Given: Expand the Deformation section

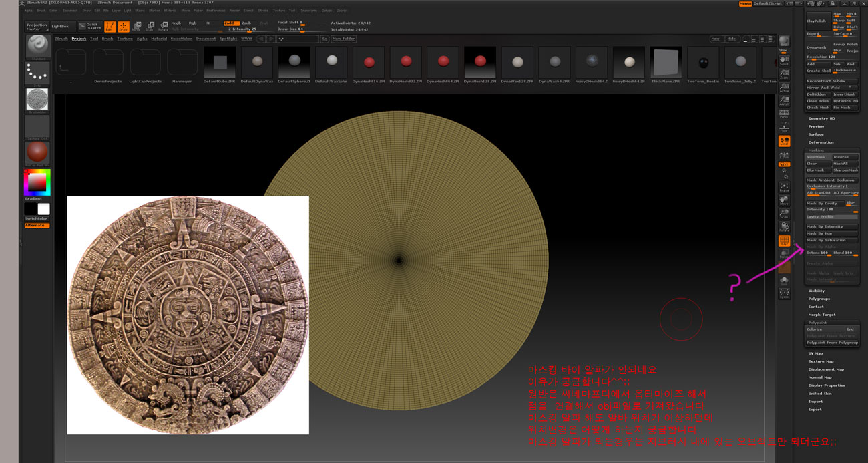Looking at the screenshot, I should coord(821,142).
